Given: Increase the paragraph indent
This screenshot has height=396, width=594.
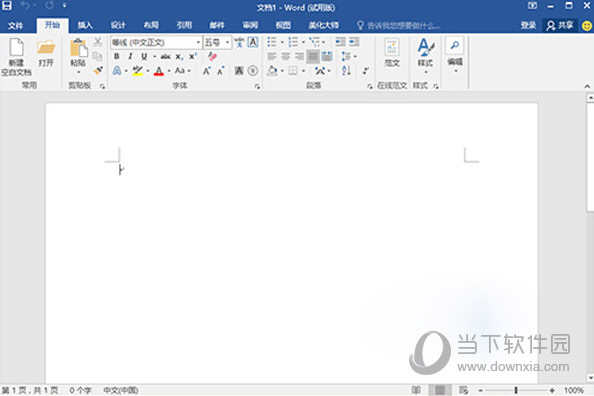Looking at the screenshot, I should point(354,42).
